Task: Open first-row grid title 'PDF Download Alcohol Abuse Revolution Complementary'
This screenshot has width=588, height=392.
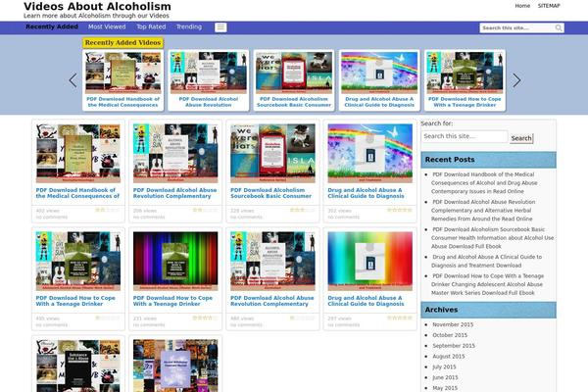Action: tap(174, 193)
